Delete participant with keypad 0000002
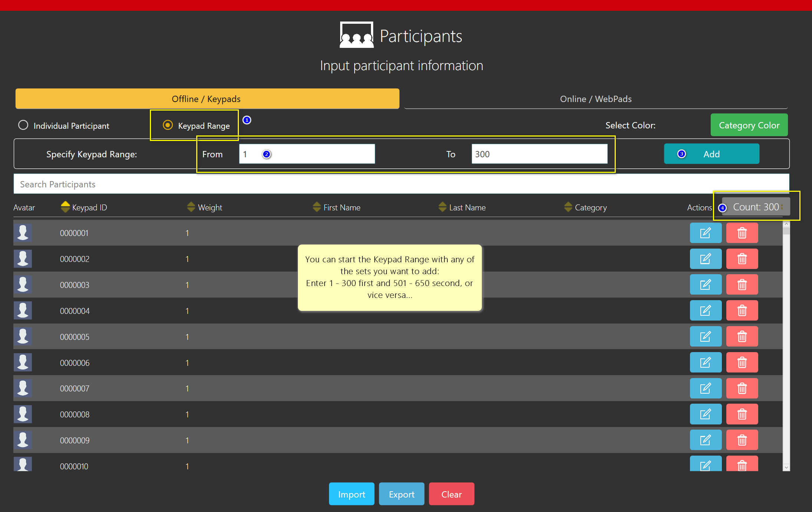This screenshot has width=812, height=512. (x=742, y=259)
